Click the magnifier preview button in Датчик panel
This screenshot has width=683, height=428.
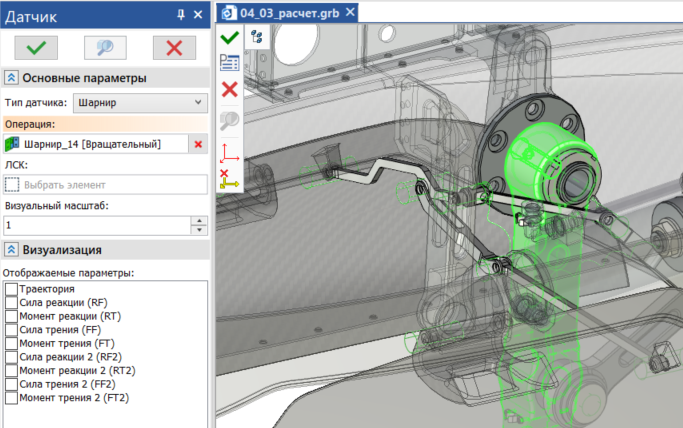point(105,47)
